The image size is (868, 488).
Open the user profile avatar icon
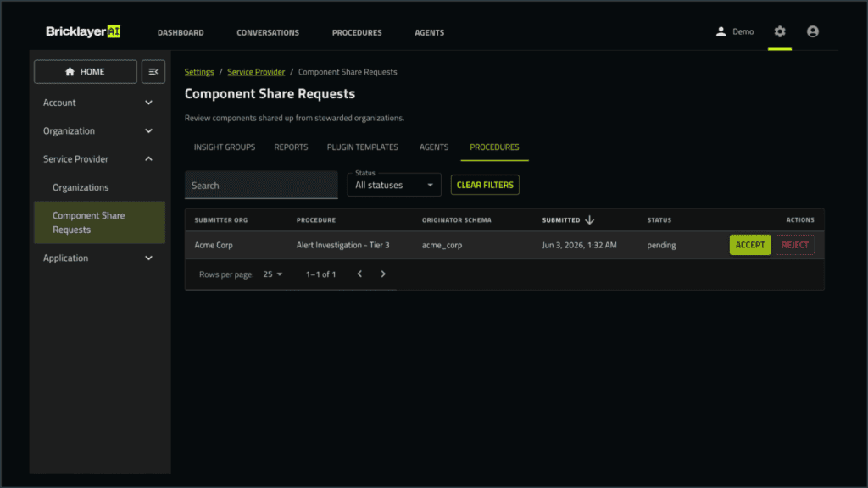pyautogui.click(x=812, y=31)
